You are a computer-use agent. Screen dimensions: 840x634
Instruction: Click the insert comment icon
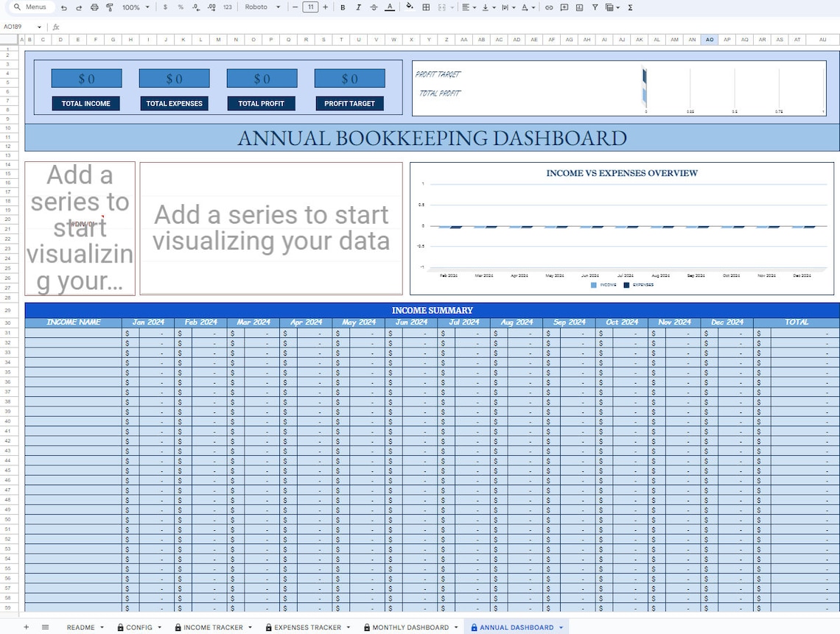(x=564, y=7)
